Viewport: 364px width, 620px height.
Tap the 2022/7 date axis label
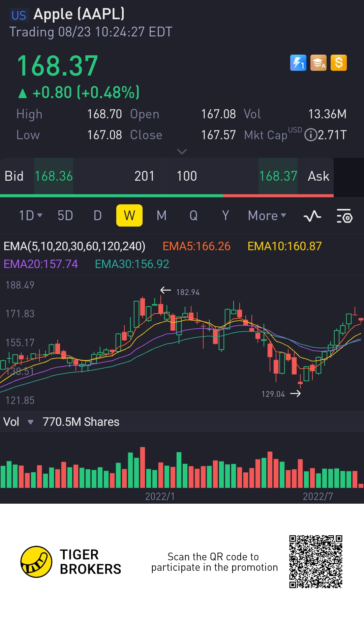[318, 496]
